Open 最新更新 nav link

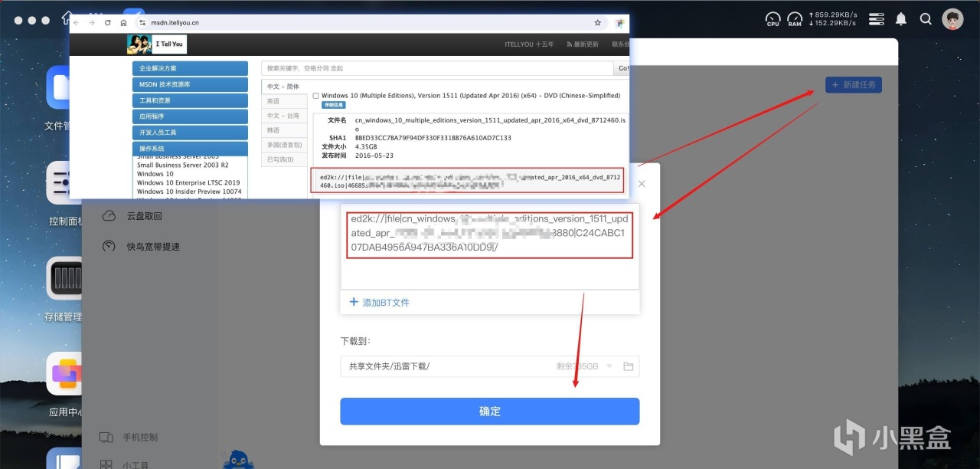click(x=583, y=44)
